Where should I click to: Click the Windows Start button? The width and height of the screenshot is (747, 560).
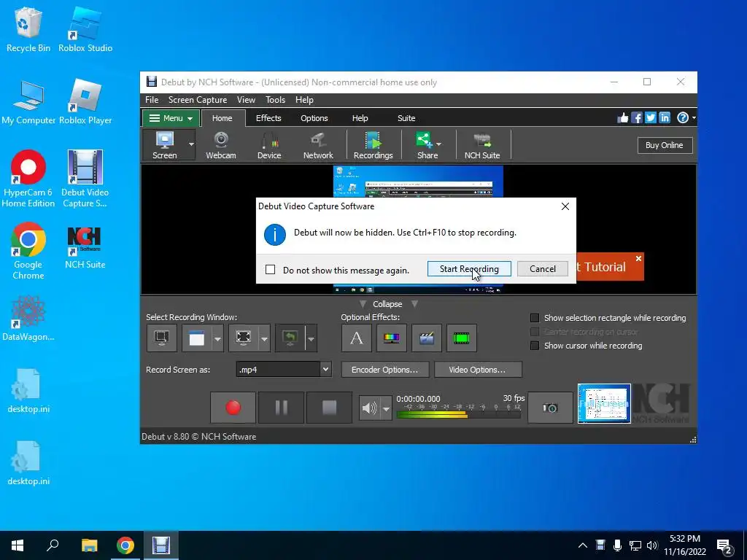coord(18,545)
